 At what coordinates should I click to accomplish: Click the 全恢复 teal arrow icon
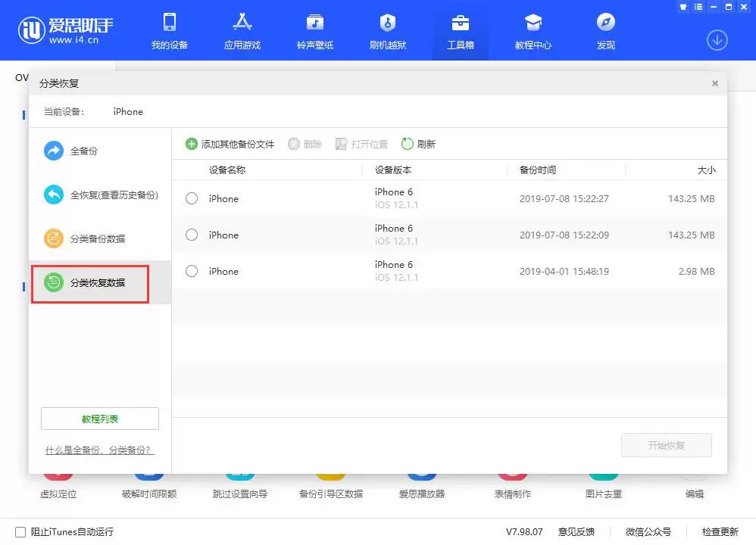tap(54, 195)
